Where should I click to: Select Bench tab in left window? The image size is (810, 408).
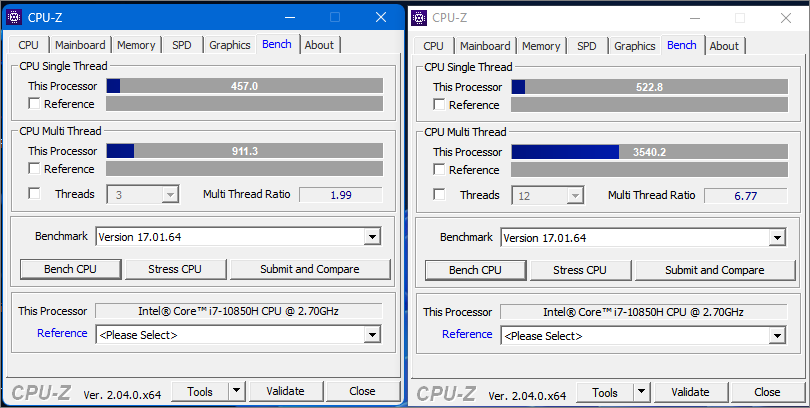(x=277, y=44)
